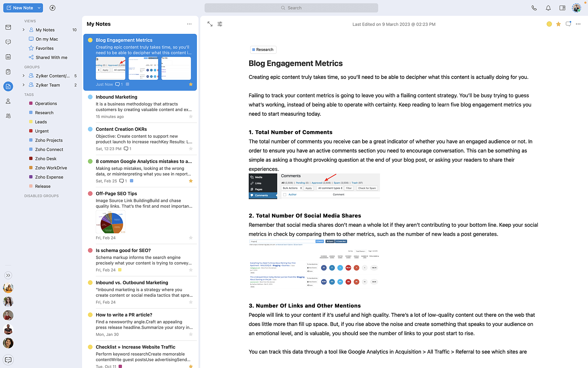Toggle favorite star on Inbound Marketing note
Viewport: 588px width, 368px height.
pyautogui.click(x=191, y=117)
